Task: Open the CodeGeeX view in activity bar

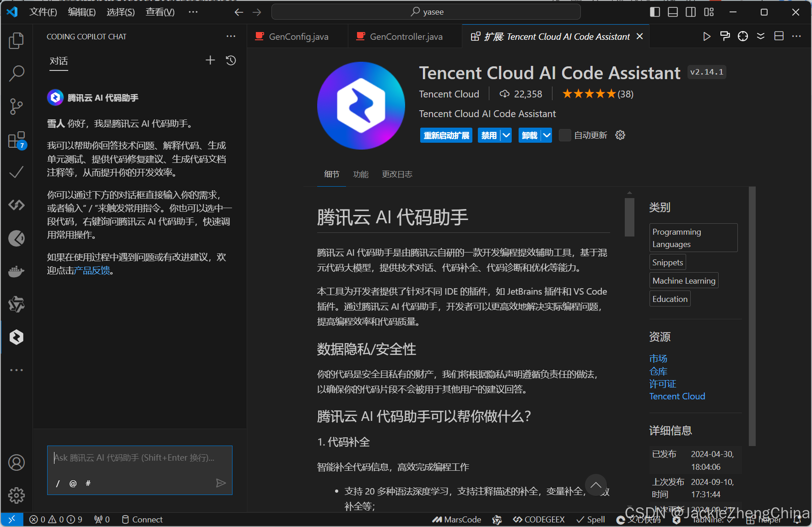Action: point(16,205)
